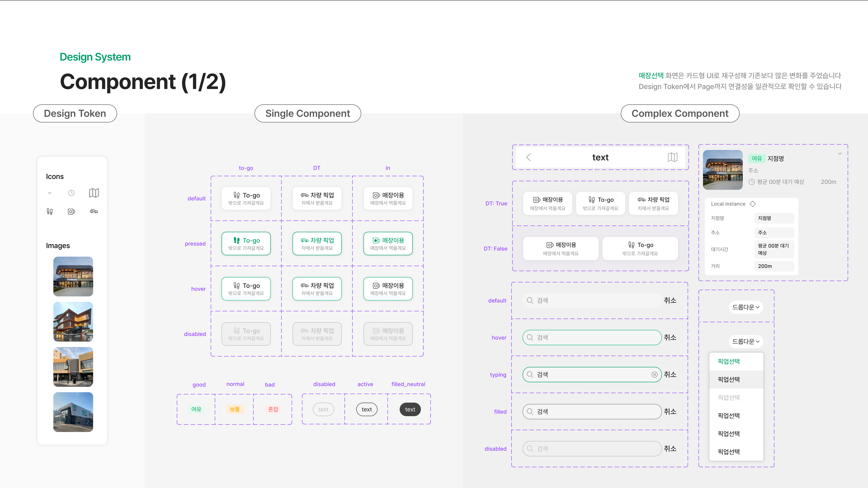
Task: Click 취소 beside default search field
Action: click(670, 300)
